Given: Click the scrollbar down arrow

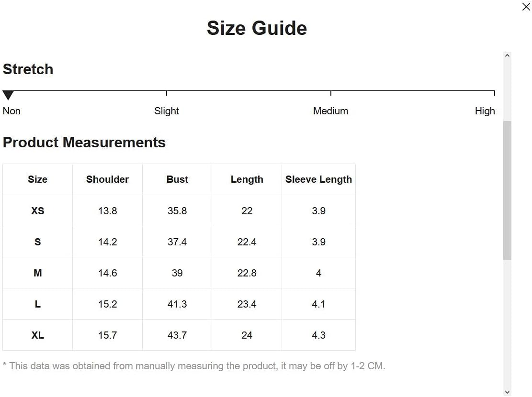Looking at the screenshot, I should 507,392.
